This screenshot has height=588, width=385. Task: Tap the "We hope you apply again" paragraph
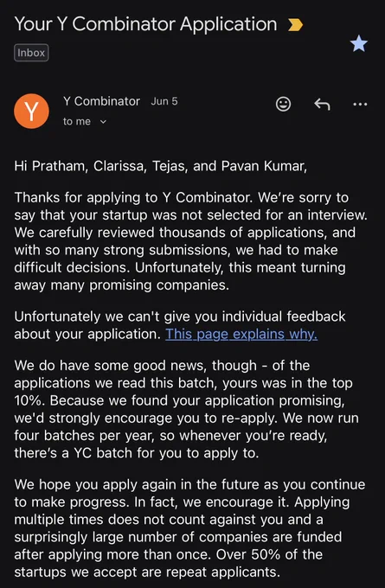coord(189,528)
